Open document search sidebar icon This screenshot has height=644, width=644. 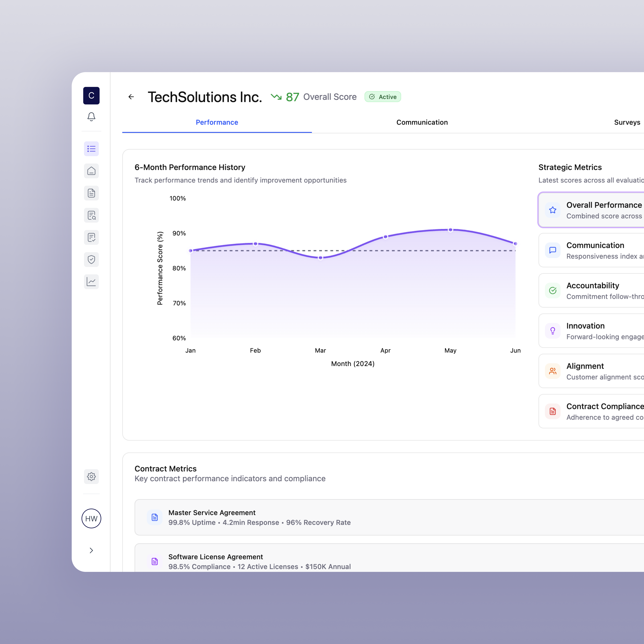[x=91, y=215]
